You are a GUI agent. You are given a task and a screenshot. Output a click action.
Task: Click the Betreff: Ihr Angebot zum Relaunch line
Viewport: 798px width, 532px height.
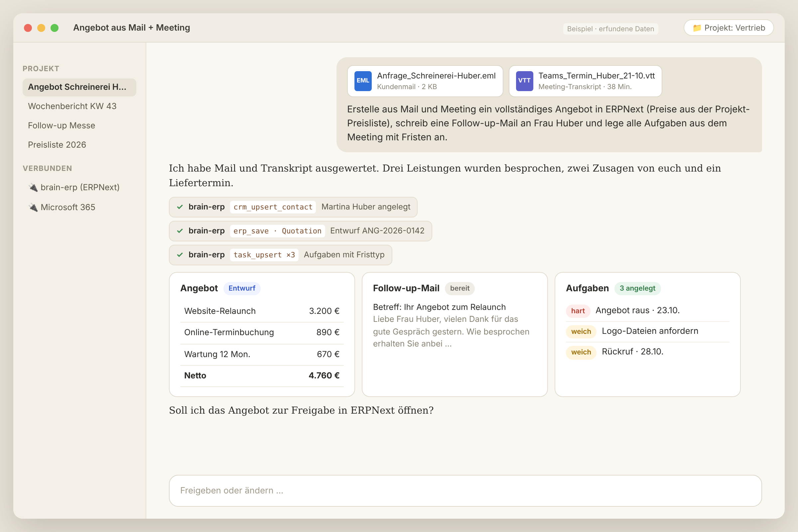(439, 307)
